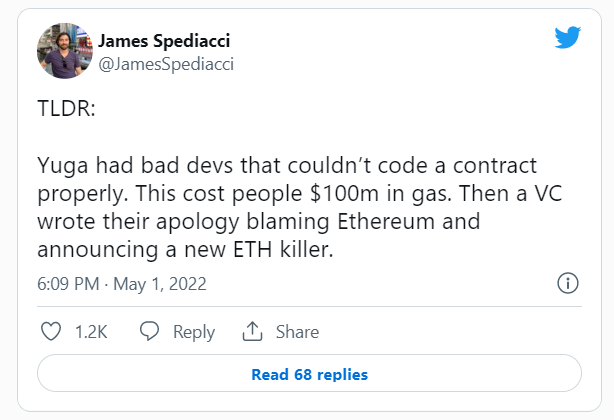614x420 pixels.
Task: Click the Twitter bird logo
Action: (569, 38)
